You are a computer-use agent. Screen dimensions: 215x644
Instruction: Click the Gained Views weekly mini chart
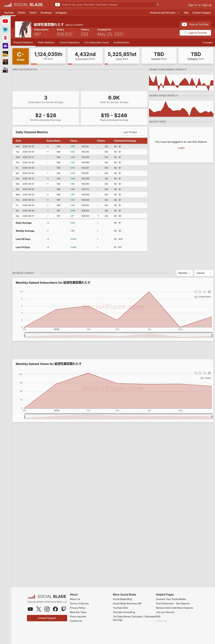pyautogui.click(x=181, y=109)
